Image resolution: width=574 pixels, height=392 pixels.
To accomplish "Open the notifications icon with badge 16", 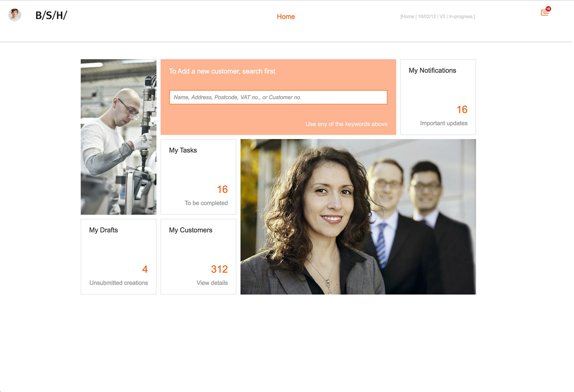I will coord(546,11).
